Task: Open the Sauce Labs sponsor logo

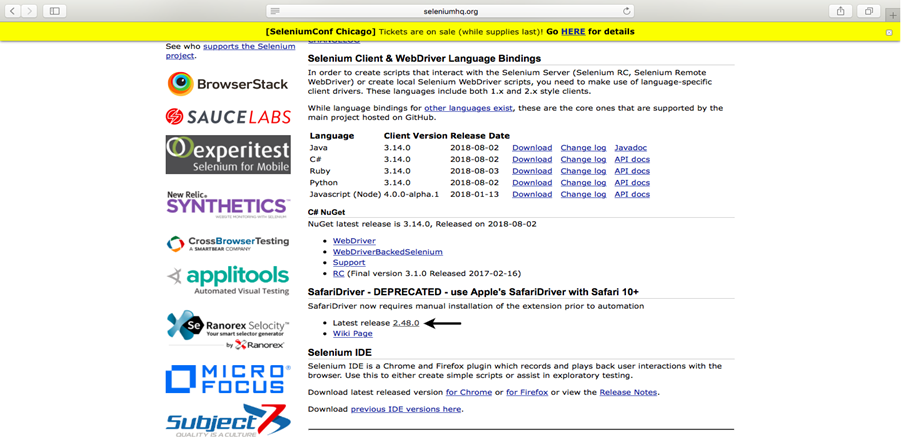Action: coord(228,117)
